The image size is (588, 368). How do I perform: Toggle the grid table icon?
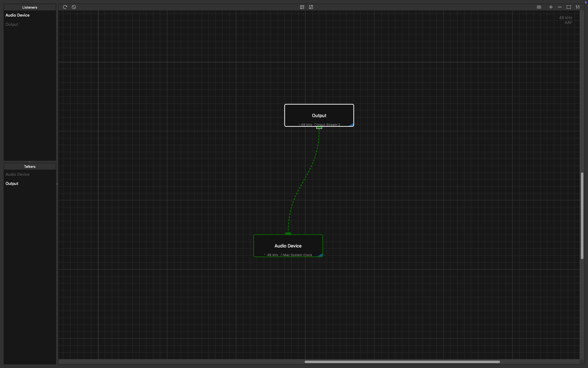(539, 7)
